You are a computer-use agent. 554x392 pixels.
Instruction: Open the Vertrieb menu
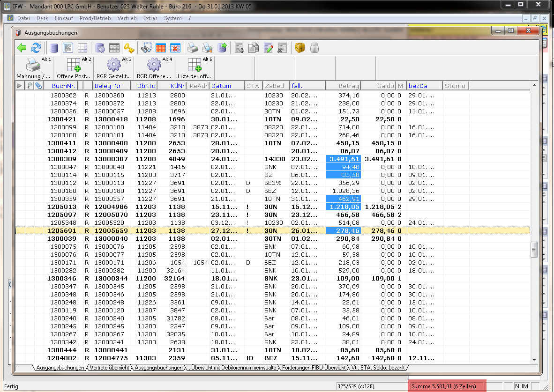point(127,18)
